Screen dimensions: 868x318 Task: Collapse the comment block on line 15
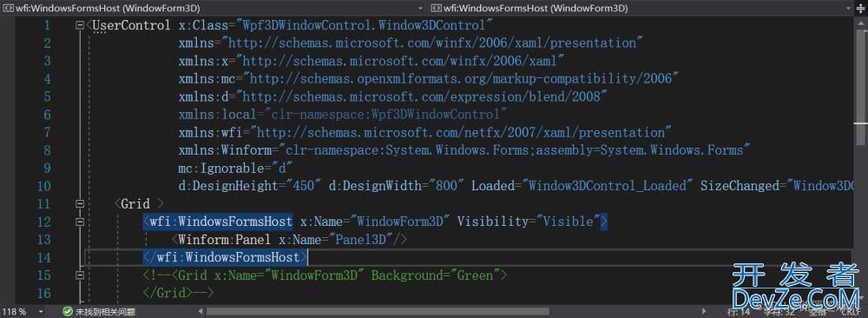pyautogui.click(x=80, y=275)
